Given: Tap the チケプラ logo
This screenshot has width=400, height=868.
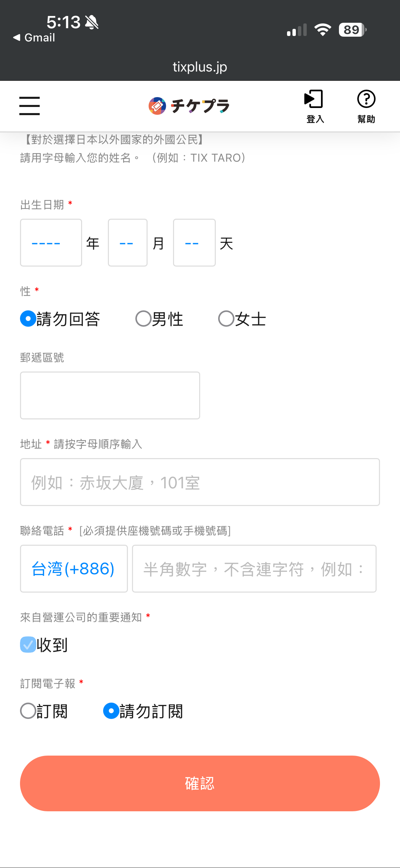Looking at the screenshot, I should tap(189, 106).
